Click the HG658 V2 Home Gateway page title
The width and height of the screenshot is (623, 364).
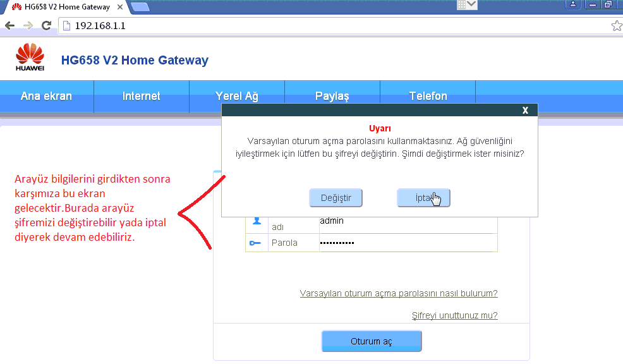(135, 60)
